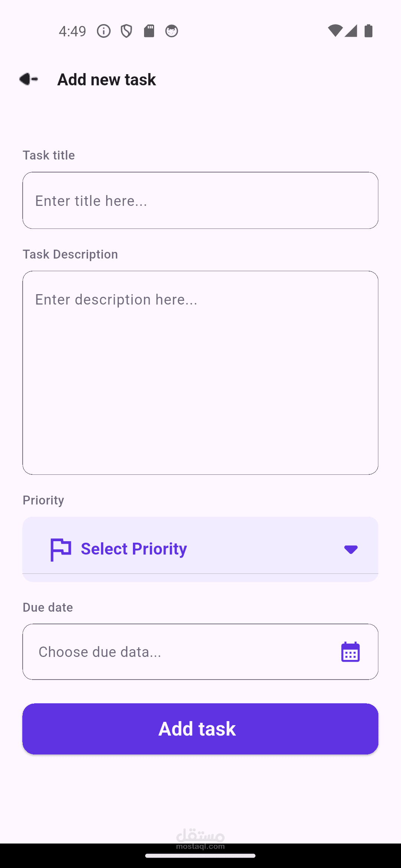Image resolution: width=401 pixels, height=868 pixels.
Task: Tap the Wi-Fi signal icon
Action: (335, 31)
